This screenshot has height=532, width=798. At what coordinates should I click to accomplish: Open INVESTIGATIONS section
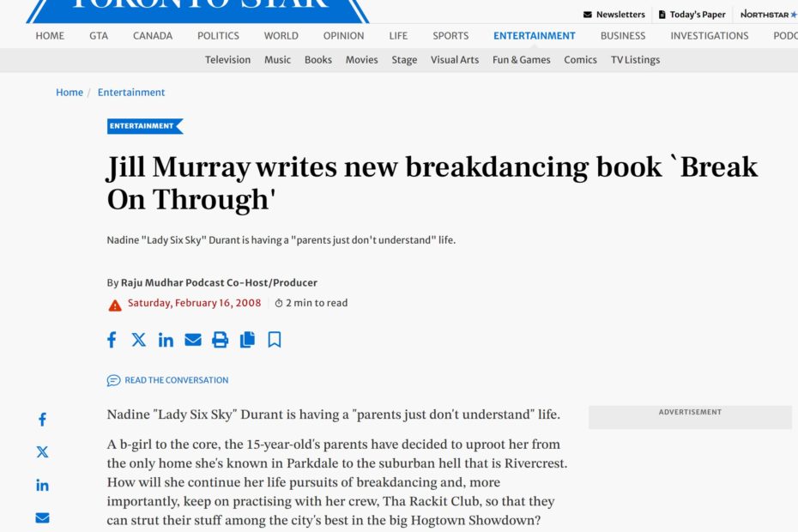[x=710, y=36]
